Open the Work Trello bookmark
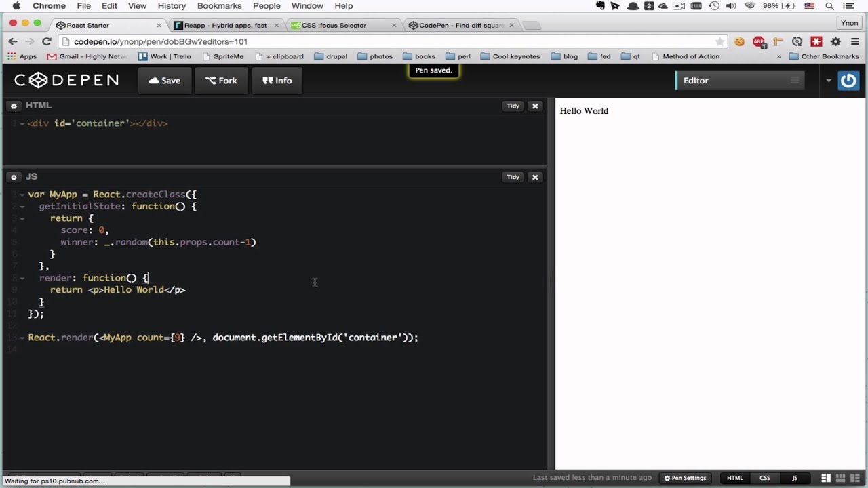868x488 pixels. (x=165, y=56)
